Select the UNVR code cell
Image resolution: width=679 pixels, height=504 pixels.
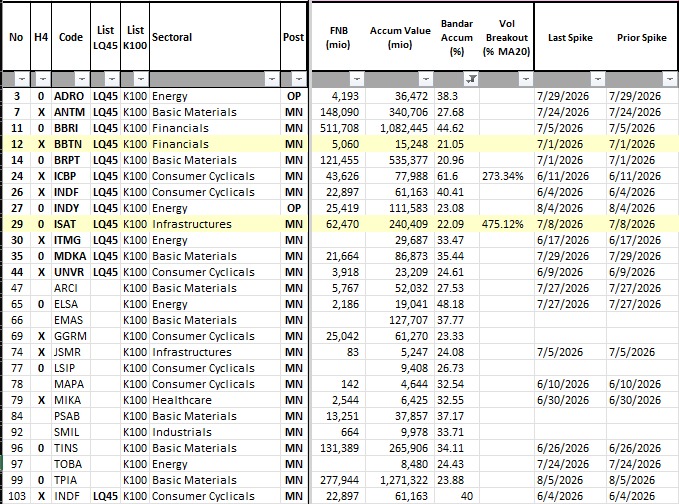71,272
